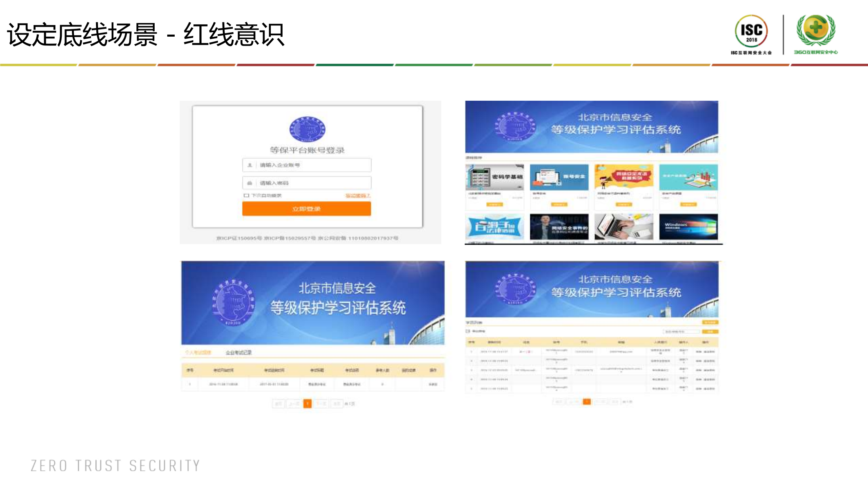868x488 pixels.
Task: Click the lock icon in the password field
Action: pyautogui.click(x=250, y=183)
